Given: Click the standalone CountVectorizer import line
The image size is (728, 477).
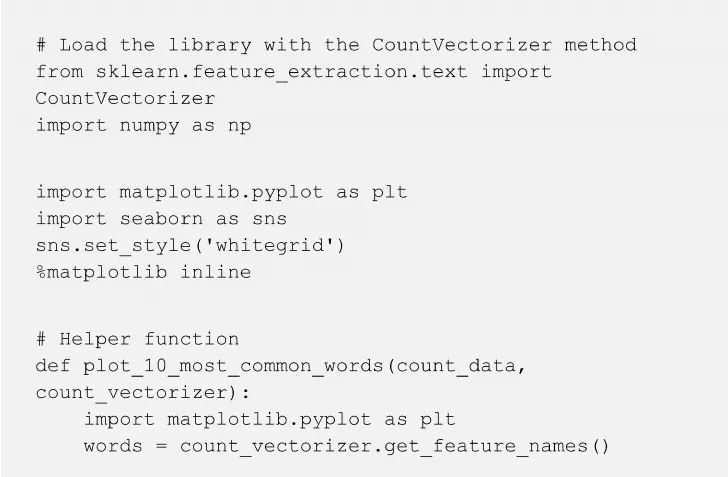Looking at the screenshot, I should click(125, 98).
